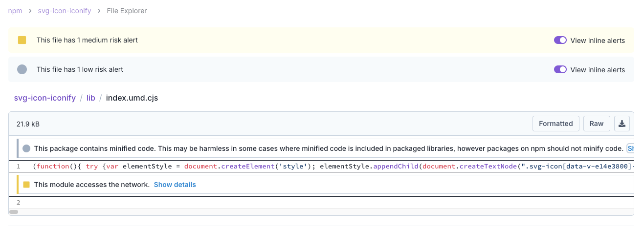Click the yellow square beside network access alert
The width and height of the screenshot is (644, 230).
pyautogui.click(x=26, y=185)
